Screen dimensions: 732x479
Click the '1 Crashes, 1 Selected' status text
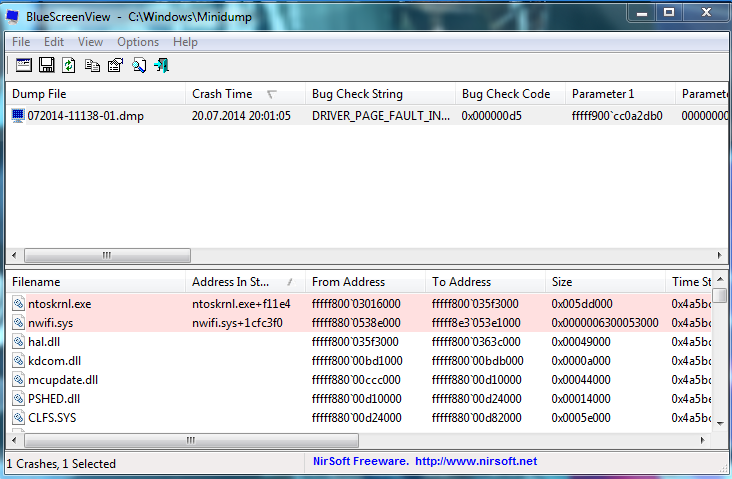(61, 464)
